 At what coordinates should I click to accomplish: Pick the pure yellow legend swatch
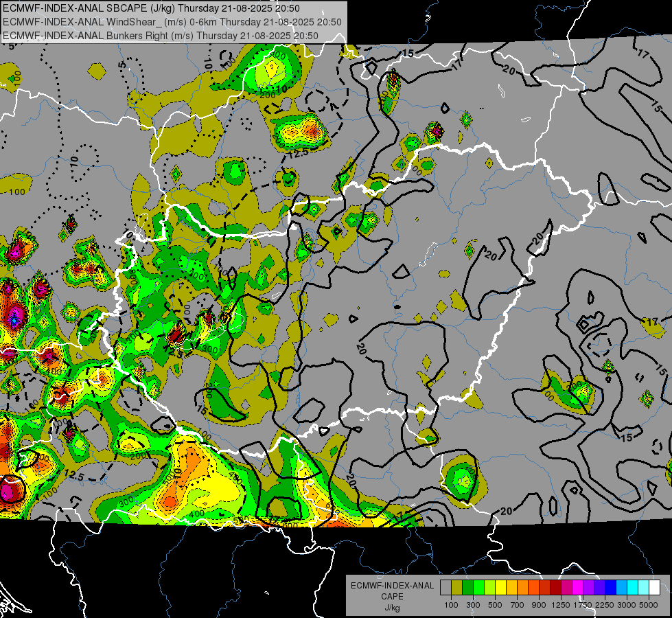click(500, 588)
